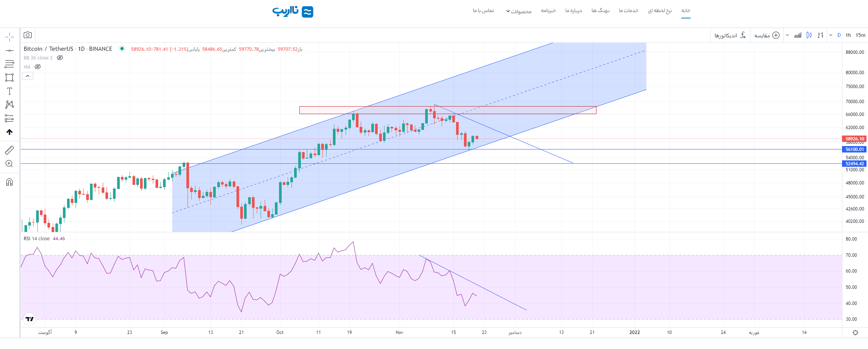Click the RSI value 44.46

pyautogui.click(x=59, y=239)
